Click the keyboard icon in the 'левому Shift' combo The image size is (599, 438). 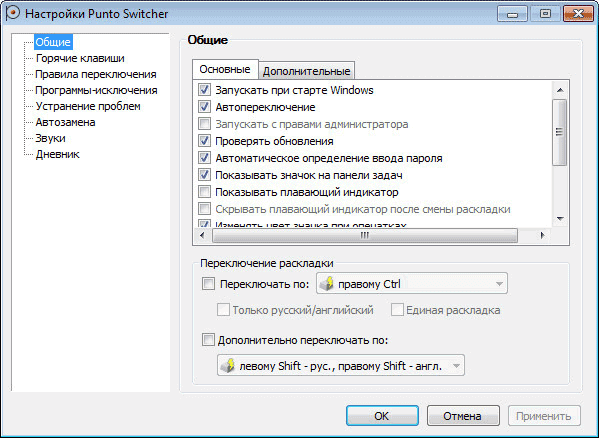click(228, 365)
